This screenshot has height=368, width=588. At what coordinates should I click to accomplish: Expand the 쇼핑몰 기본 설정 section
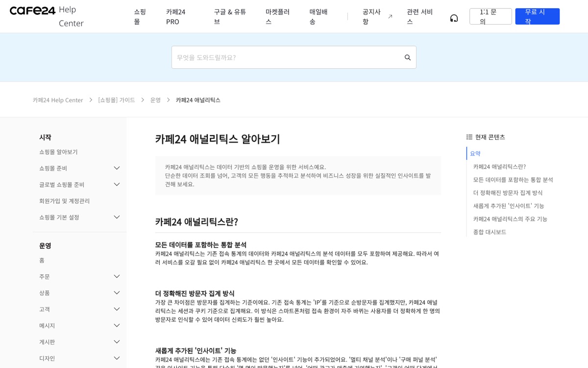(117, 217)
